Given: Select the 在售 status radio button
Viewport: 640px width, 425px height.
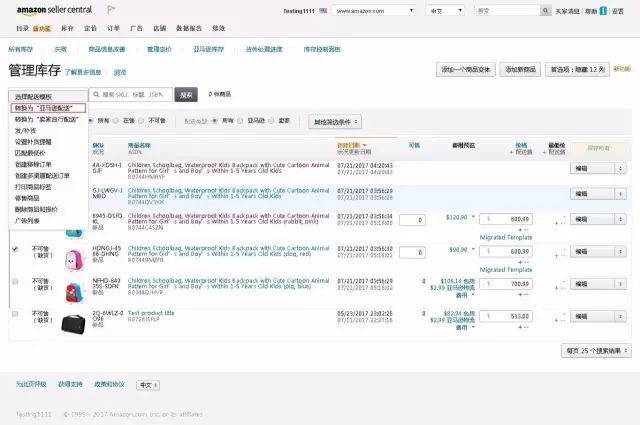Looking at the screenshot, I should pyautogui.click(x=116, y=121).
